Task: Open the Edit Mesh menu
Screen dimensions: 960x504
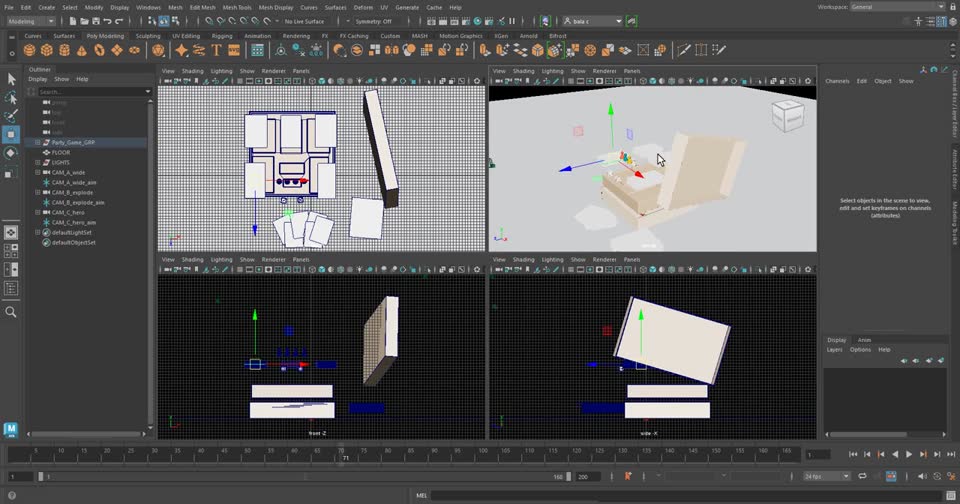Action: click(x=202, y=7)
